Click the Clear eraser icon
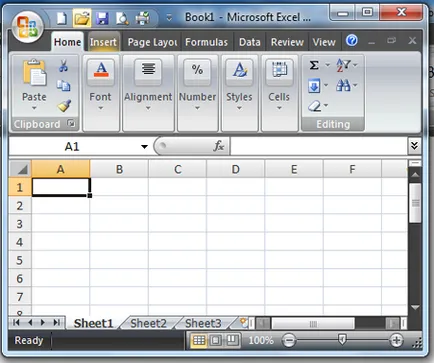Screen dimensions: 434x363 pos(314,106)
